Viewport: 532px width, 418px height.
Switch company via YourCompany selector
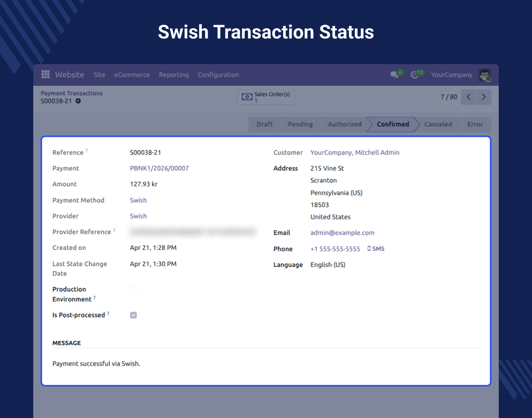click(x=452, y=75)
